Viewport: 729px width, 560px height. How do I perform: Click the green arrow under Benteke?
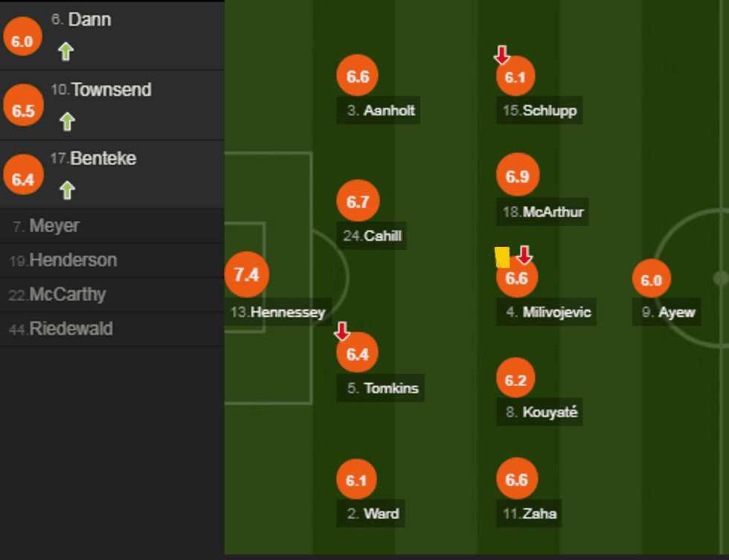click(x=67, y=190)
